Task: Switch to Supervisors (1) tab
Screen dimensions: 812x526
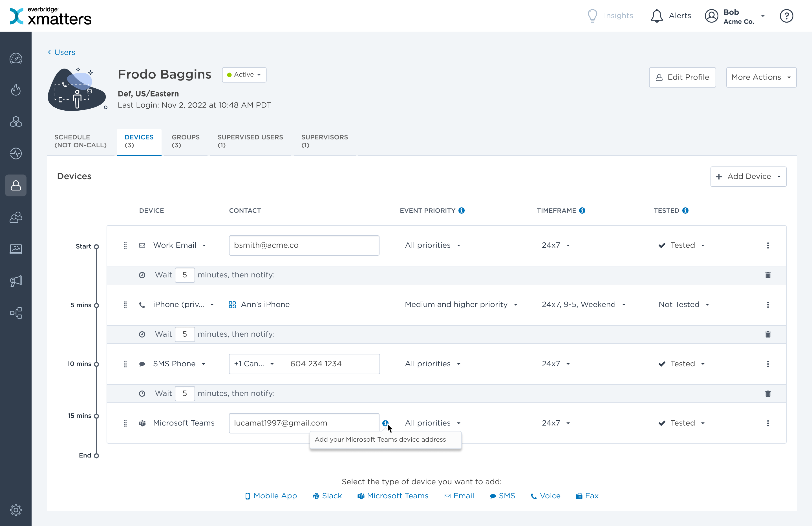Action: (325, 141)
